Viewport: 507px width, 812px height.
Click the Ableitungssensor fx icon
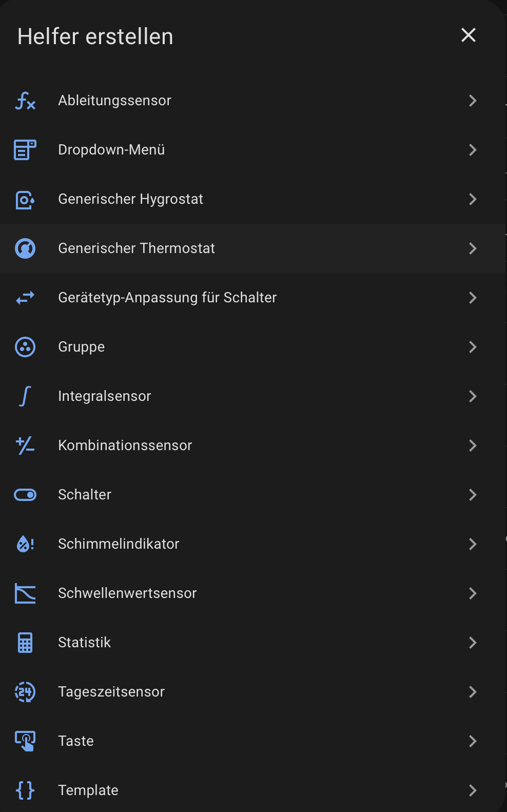coord(25,101)
